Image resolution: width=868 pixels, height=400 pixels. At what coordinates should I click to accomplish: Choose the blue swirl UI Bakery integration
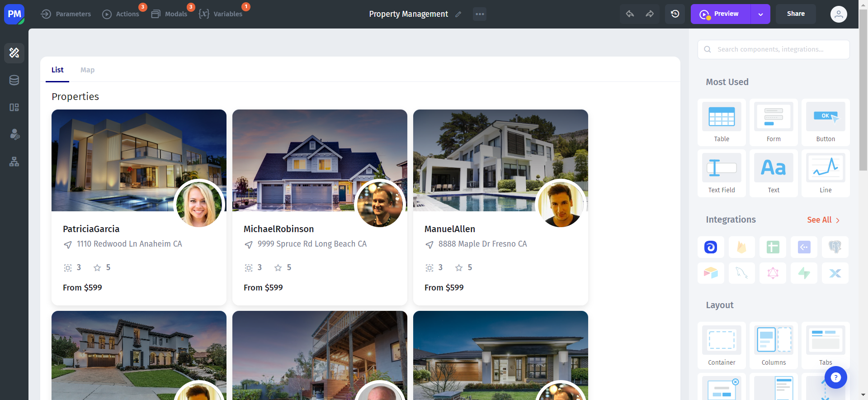[x=711, y=247]
